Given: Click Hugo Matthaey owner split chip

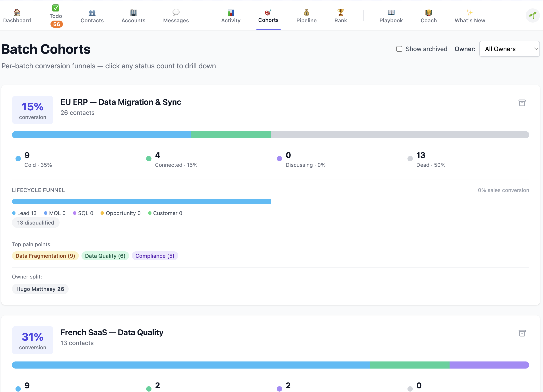Looking at the screenshot, I should [40, 289].
